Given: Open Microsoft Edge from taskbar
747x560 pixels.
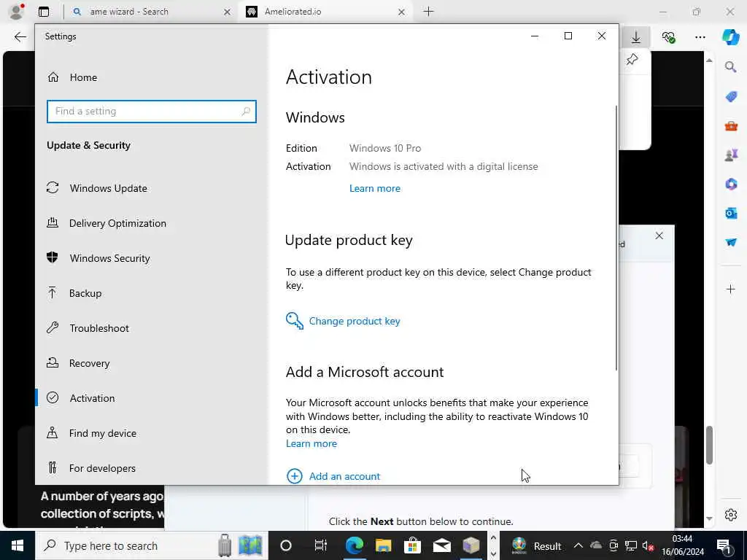Looking at the screenshot, I should [x=354, y=545].
